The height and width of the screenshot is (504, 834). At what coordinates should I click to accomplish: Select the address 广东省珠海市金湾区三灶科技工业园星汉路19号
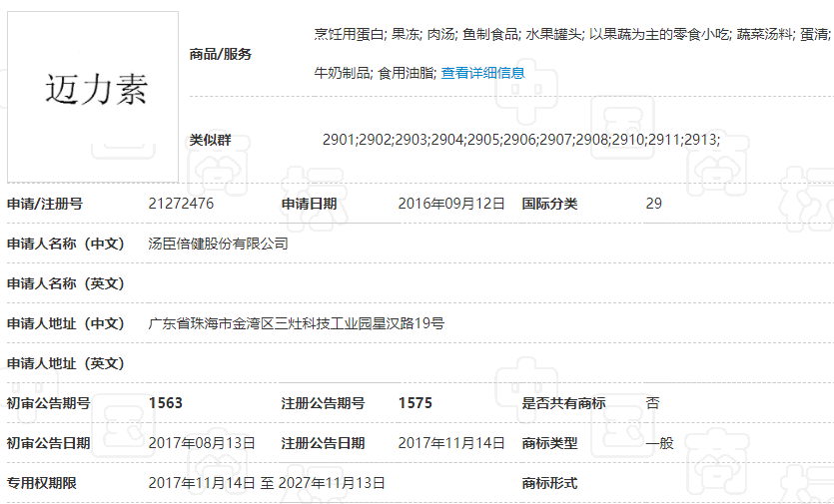click(x=297, y=323)
